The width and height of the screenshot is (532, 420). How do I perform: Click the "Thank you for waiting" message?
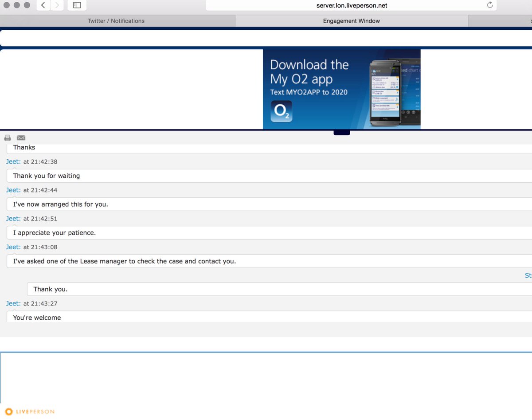click(47, 176)
